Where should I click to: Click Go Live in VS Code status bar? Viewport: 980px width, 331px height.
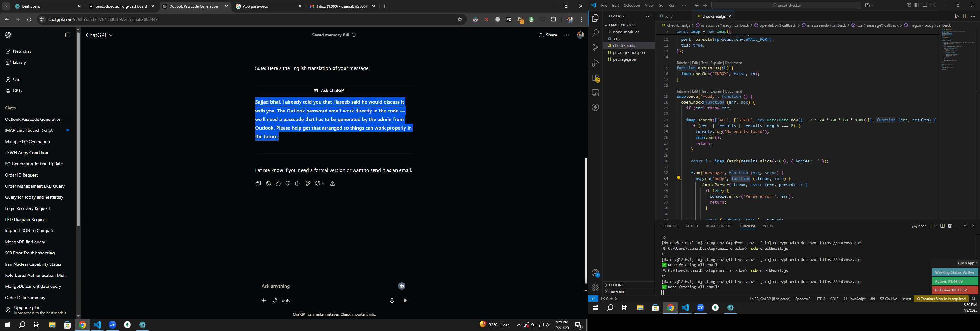tap(889, 299)
